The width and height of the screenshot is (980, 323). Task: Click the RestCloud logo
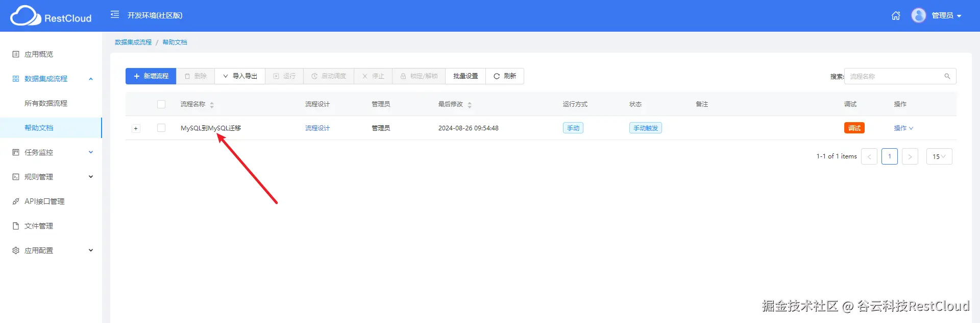pyautogui.click(x=51, y=16)
